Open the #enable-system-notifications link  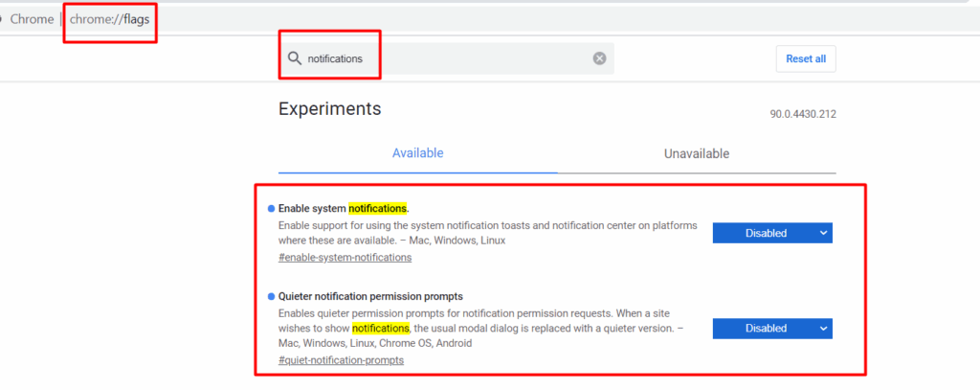click(x=345, y=258)
